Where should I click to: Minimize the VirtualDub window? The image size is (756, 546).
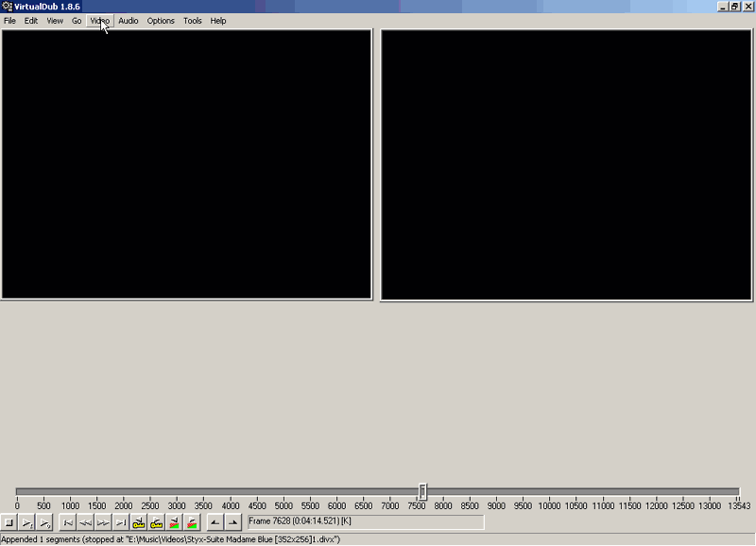[x=722, y=7]
